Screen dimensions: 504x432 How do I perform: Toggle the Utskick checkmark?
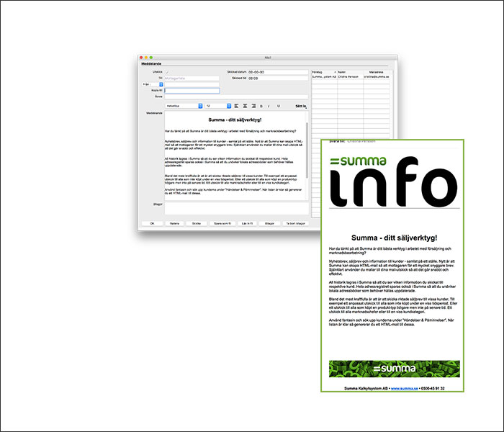pyautogui.click(x=167, y=72)
